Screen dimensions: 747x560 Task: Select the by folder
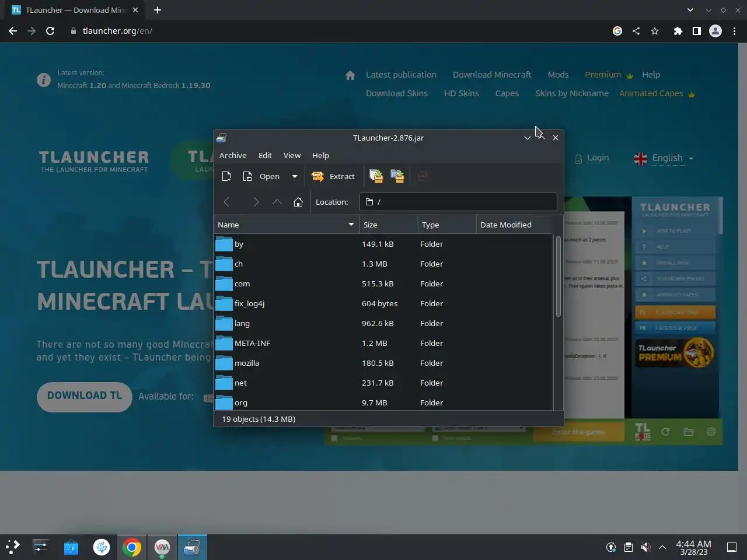383,244
